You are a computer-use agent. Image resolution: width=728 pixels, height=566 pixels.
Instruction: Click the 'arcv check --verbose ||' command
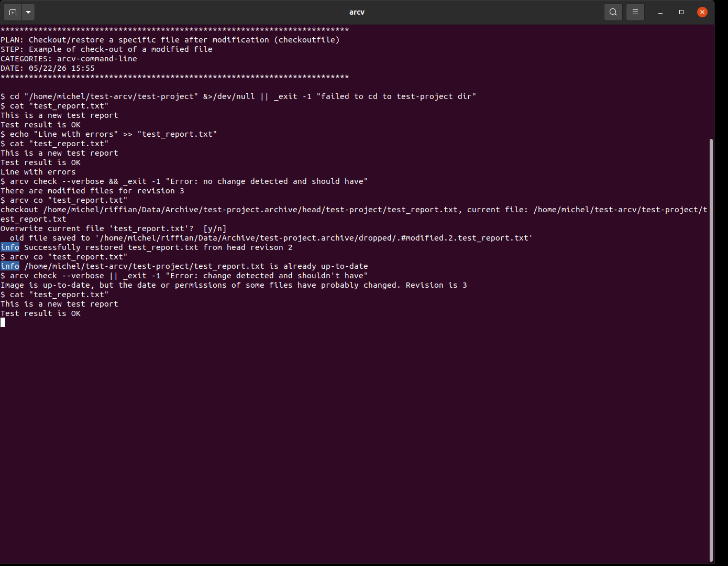coord(184,276)
